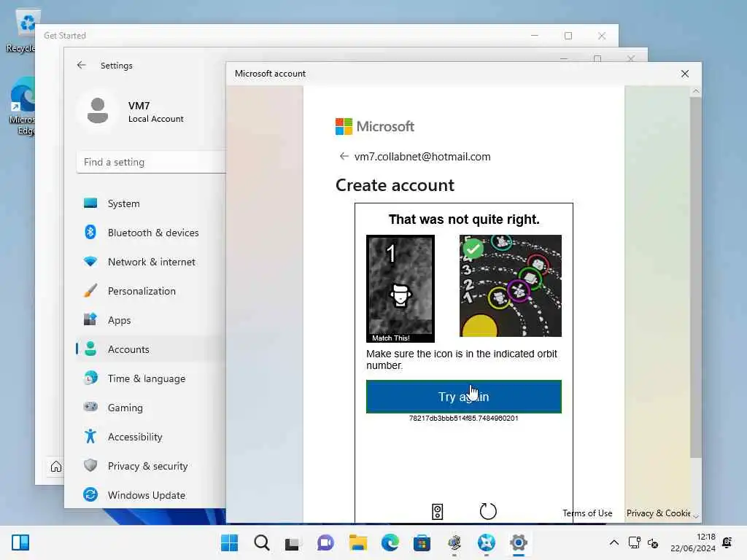Image resolution: width=747 pixels, height=560 pixels.
Task: Open the Widgets panel on taskbar
Action: 20,542
